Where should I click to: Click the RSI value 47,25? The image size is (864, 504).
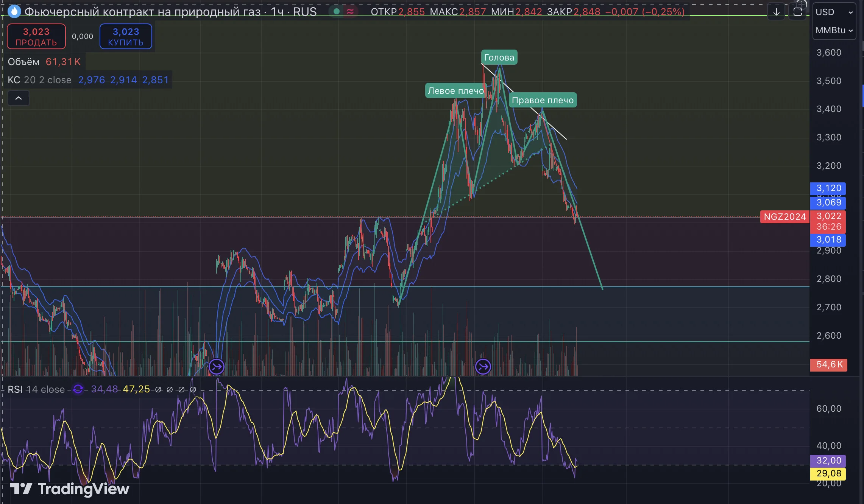(x=136, y=389)
